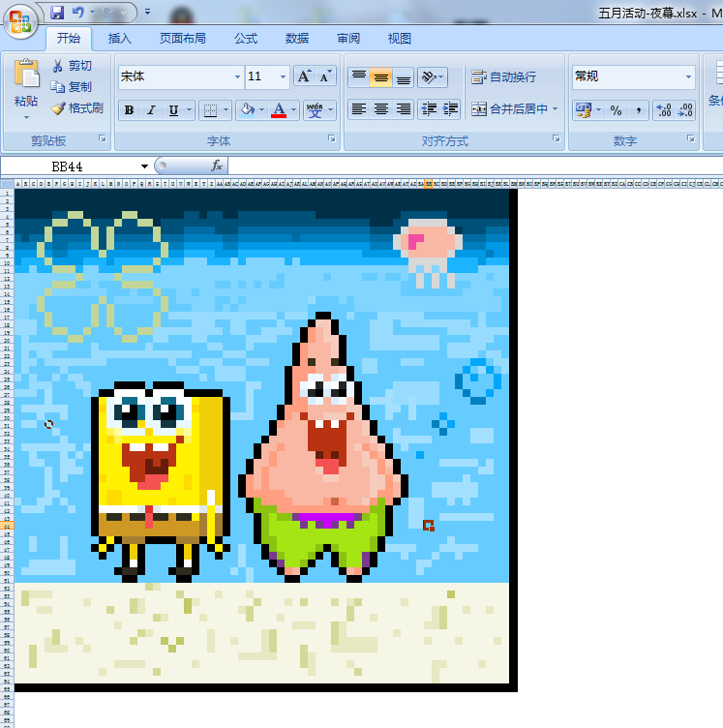The height and width of the screenshot is (728, 723).
Task: Align text left
Action: tap(359, 109)
